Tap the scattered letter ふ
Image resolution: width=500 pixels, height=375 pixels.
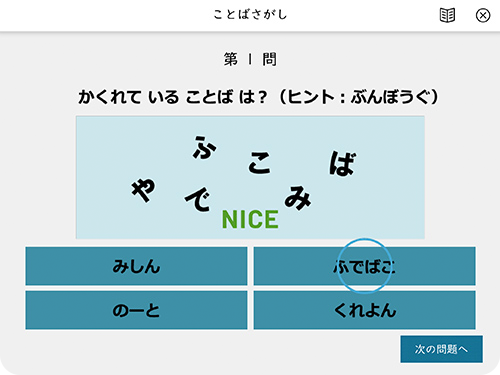(x=204, y=147)
